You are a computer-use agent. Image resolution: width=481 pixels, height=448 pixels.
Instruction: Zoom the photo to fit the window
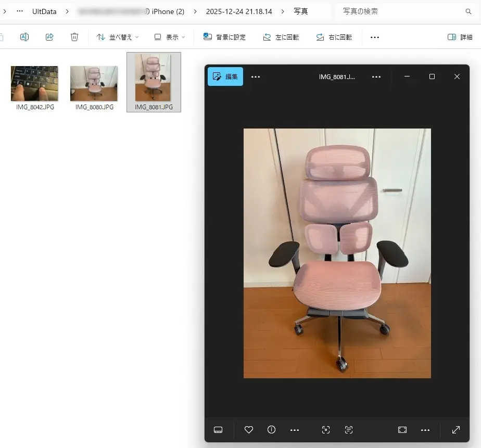[402, 430]
